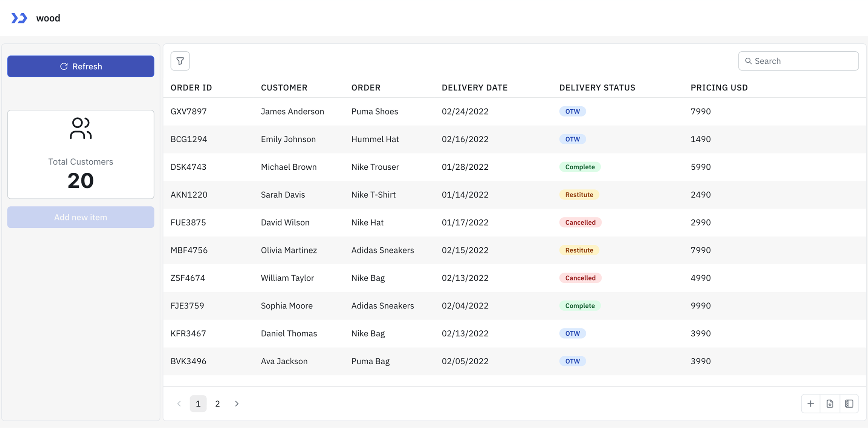868x428 pixels.
Task: Select page 1 in pagination
Action: (198, 403)
